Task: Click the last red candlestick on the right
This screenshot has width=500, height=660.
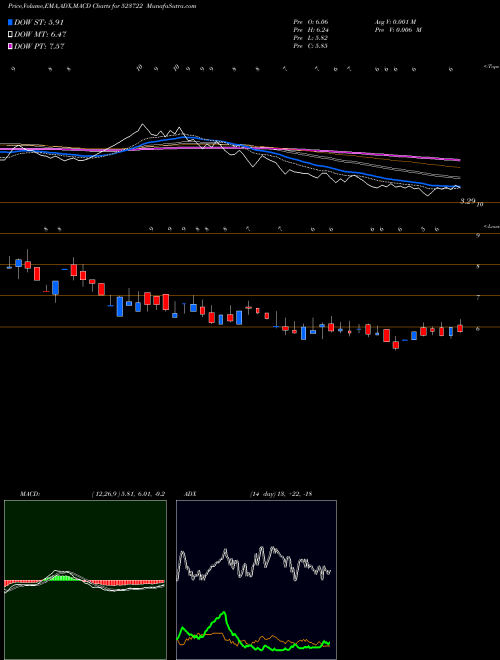Action: click(460, 328)
